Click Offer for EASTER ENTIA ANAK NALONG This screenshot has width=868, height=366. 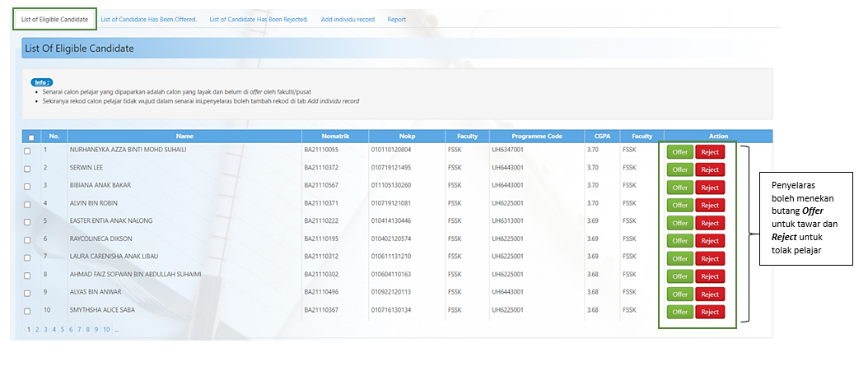679,223
